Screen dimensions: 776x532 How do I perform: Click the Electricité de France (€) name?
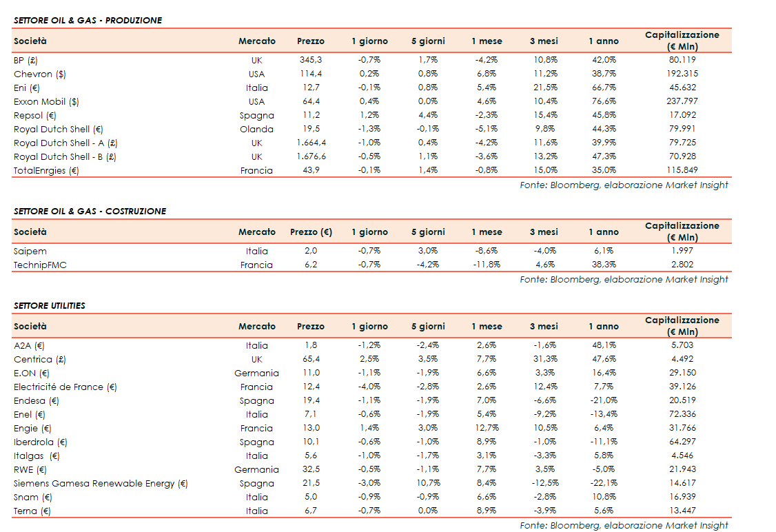(x=65, y=387)
